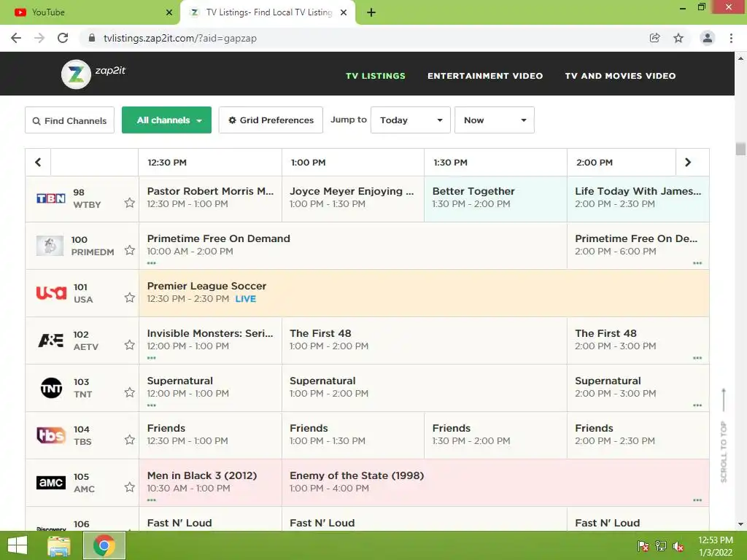Click Scroll to Top control
This screenshot has height=560, width=747.
[724, 436]
